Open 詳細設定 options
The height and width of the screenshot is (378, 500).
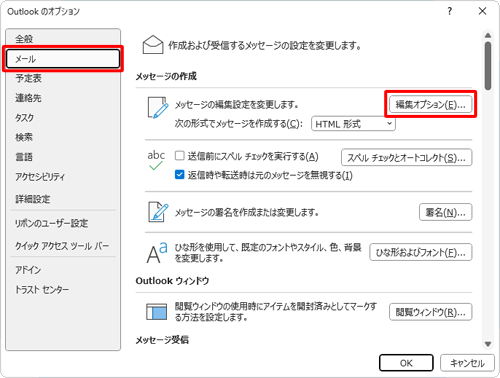63,199
